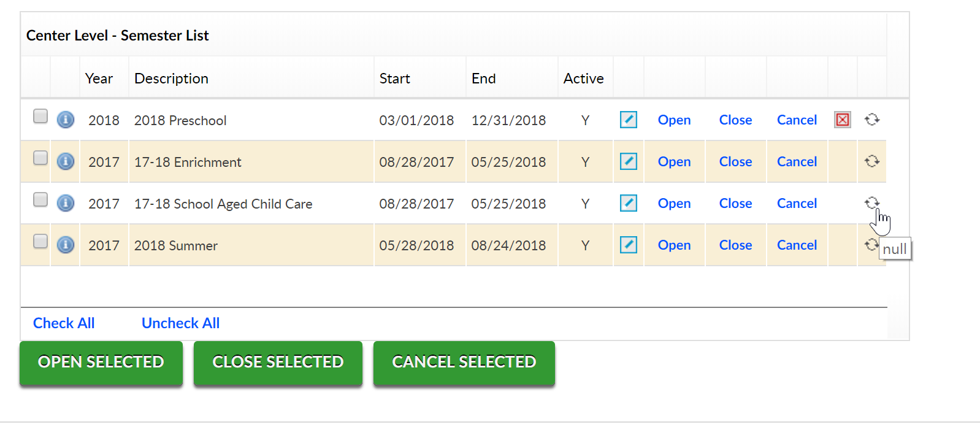The image size is (980, 438).
Task: Click Open link for 2018 Preschool
Action: point(674,120)
